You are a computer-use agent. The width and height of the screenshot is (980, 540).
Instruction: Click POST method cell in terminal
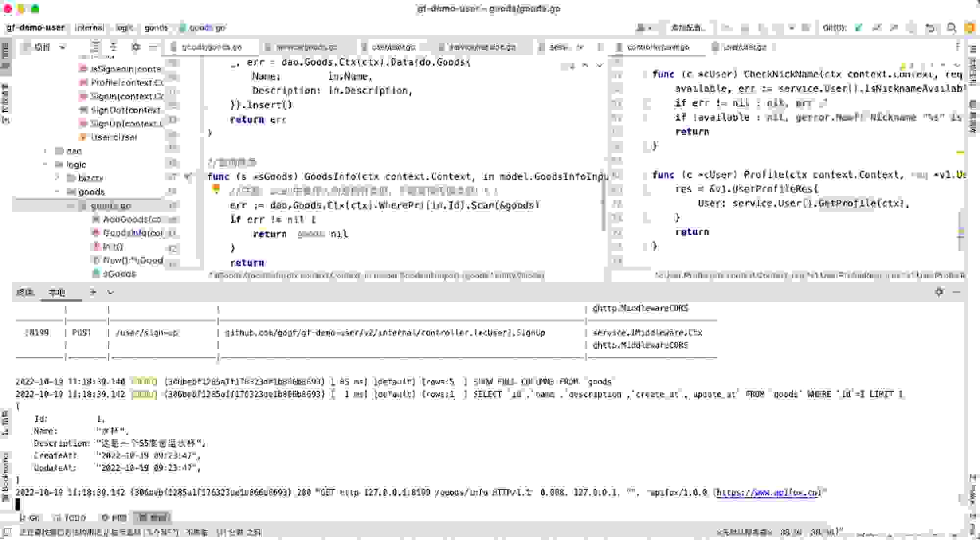pyautogui.click(x=81, y=333)
